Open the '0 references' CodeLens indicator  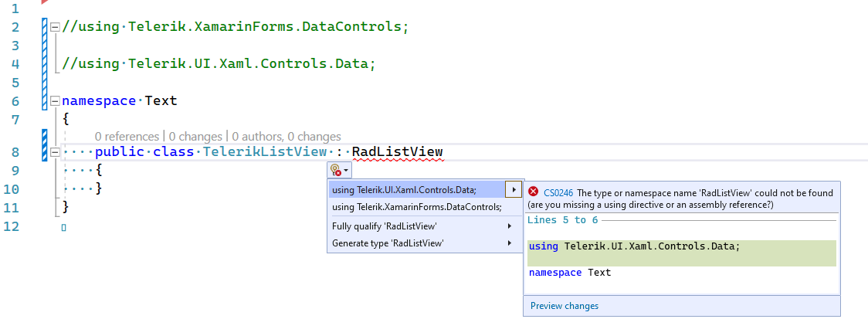[x=127, y=137]
